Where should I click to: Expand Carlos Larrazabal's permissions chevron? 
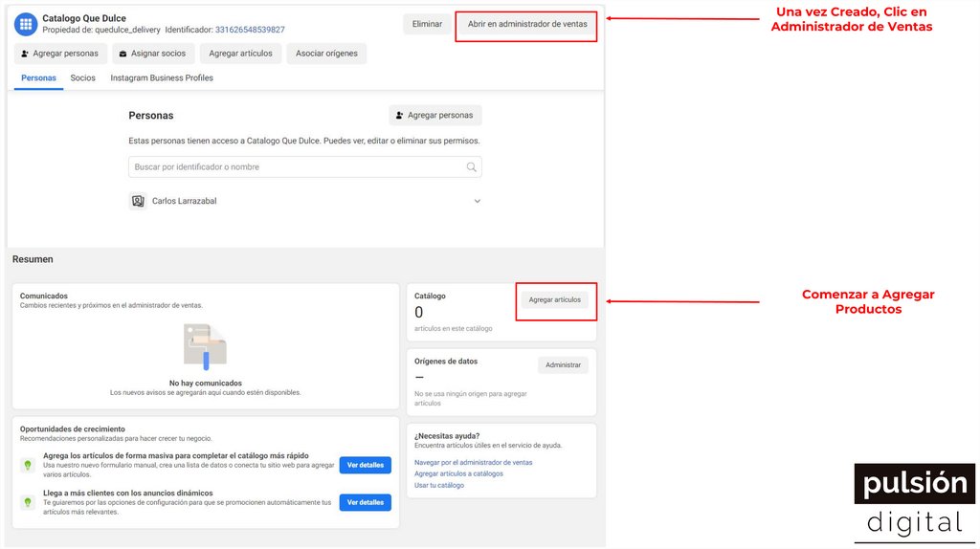477,201
